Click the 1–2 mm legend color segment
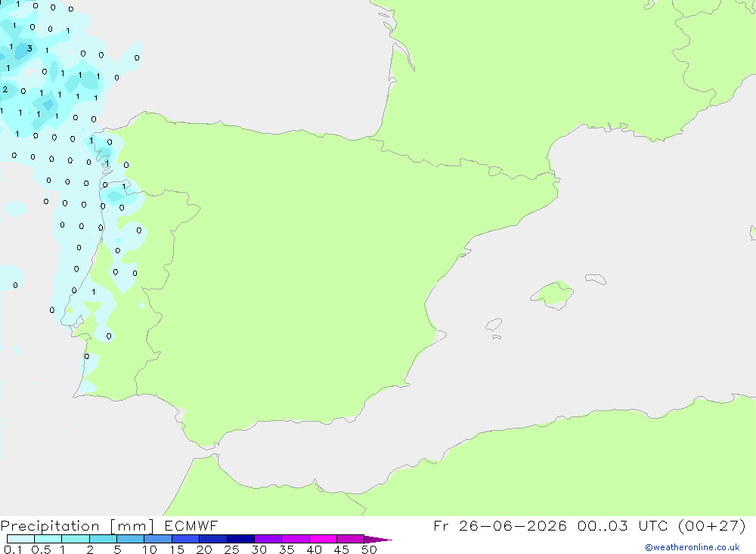 point(76,539)
